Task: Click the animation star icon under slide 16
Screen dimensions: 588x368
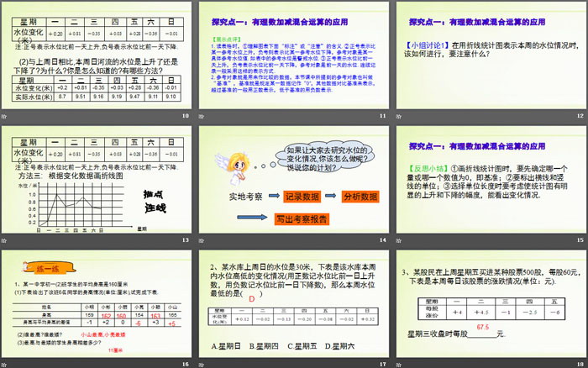Action: point(4,365)
